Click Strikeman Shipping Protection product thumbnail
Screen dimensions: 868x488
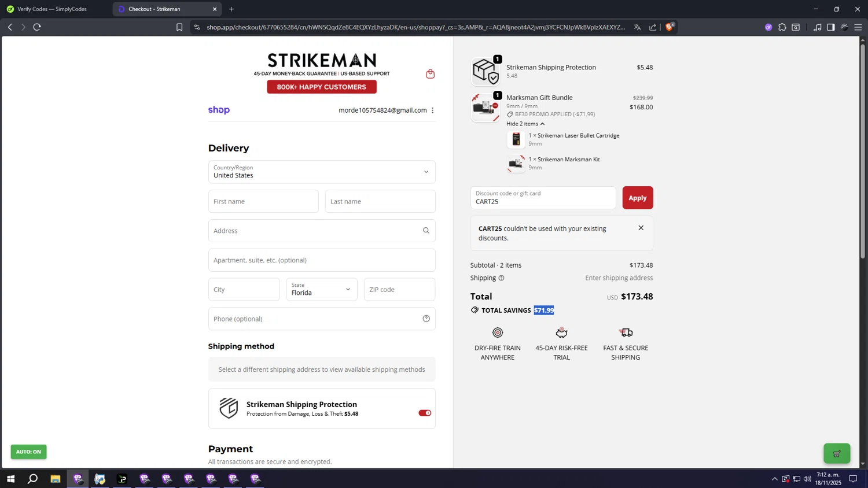(x=486, y=71)
